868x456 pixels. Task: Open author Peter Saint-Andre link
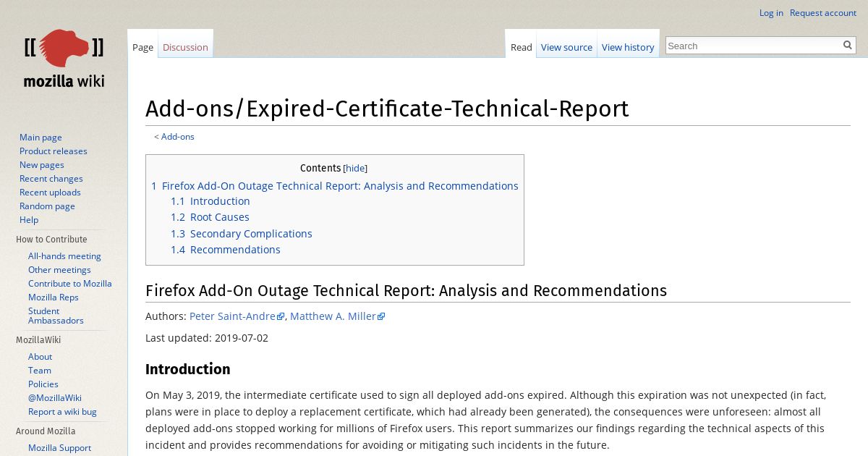[232, 316]
